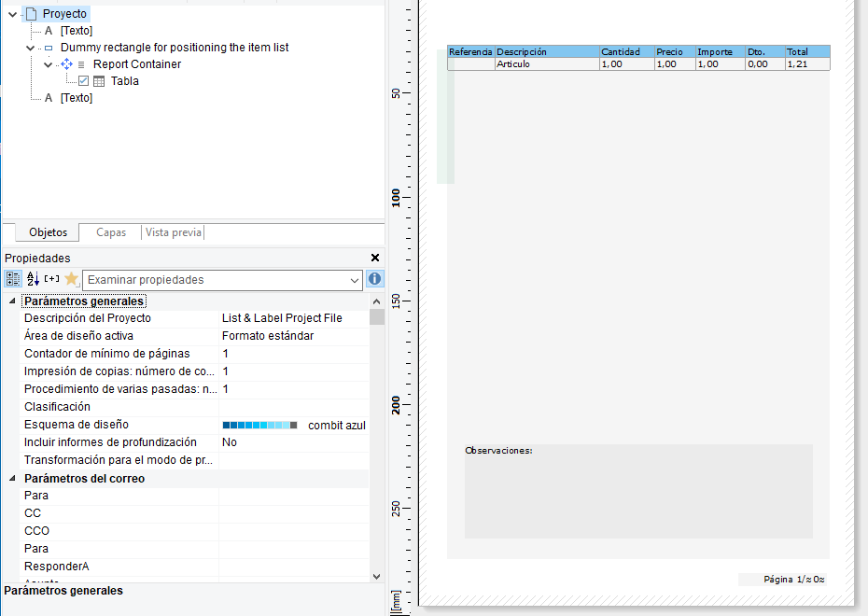The image size is (868, 616).
Task: Sort properties alphabetically with A-Z icon
Action: 33,279
